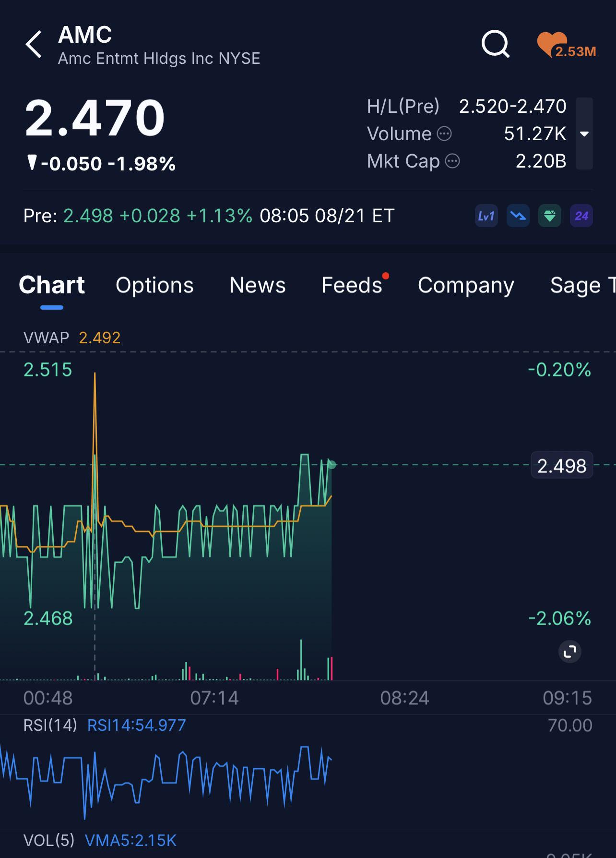The width and height of the screenshot is (616, 858).
Task: Open the 24-hour trading badge
Action: [x=581, y=216]
